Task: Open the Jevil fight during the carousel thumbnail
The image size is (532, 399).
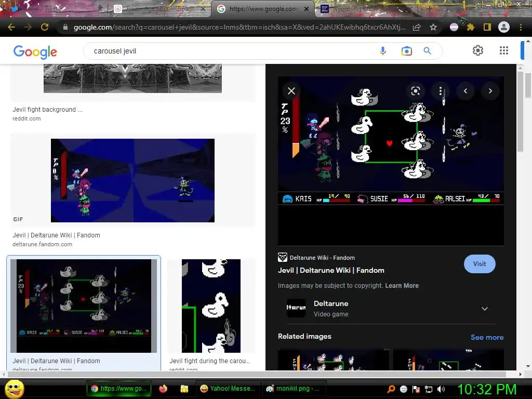Action: coord(211,305)
